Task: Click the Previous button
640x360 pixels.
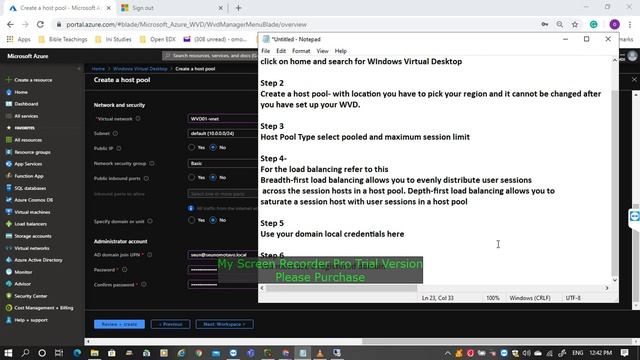Action: pos(170,324)
